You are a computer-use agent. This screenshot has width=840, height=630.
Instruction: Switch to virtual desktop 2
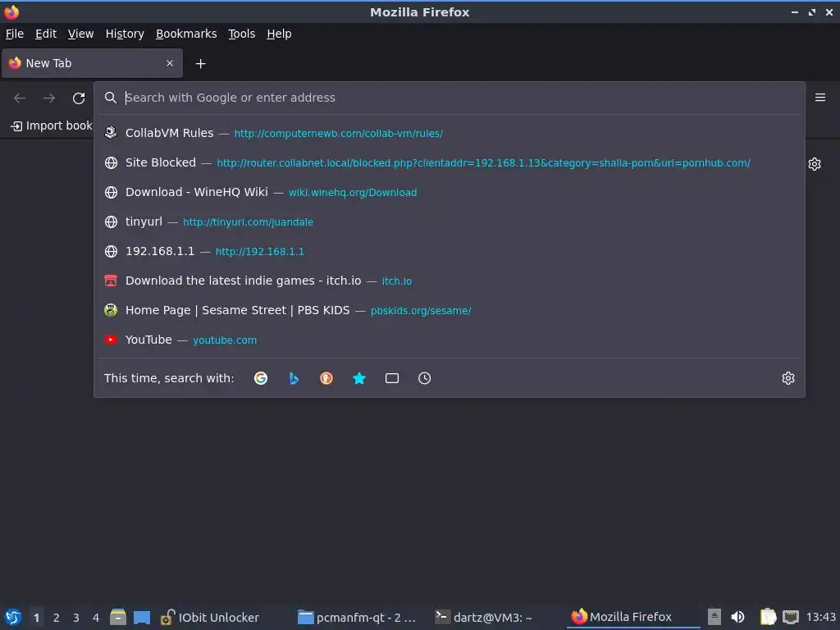[x=57, y=618]
